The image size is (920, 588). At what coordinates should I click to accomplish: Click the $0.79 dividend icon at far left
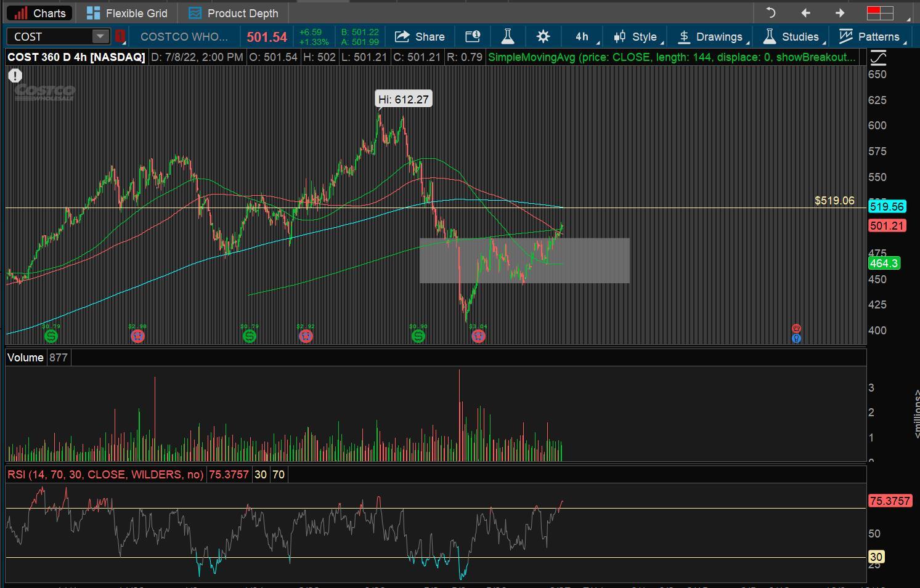pyautogui.click(x=51, y=336)
